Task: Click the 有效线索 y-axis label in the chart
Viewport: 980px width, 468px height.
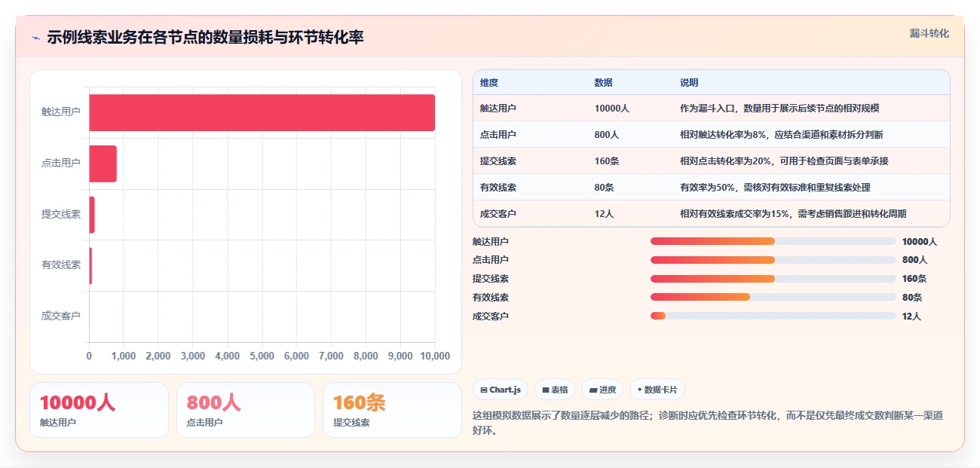Action: (61, 265)
